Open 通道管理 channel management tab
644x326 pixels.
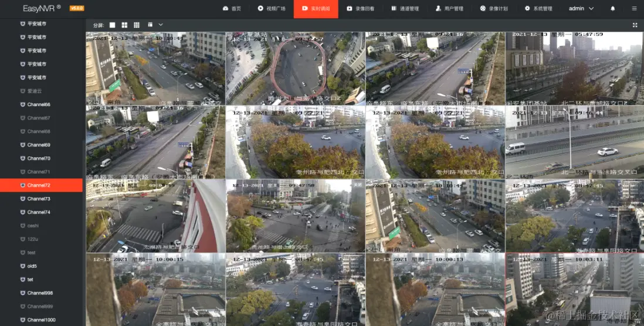coord(405,9)
